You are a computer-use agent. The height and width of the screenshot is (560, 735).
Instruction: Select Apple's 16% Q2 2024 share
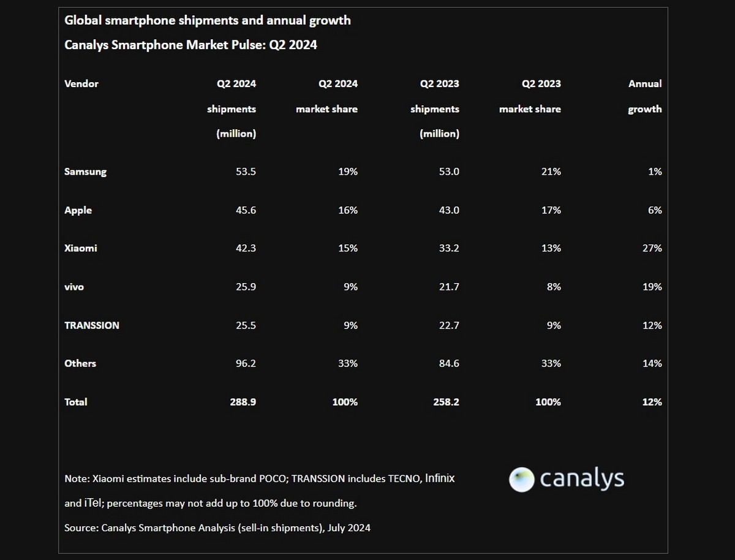tap(347, 210)
